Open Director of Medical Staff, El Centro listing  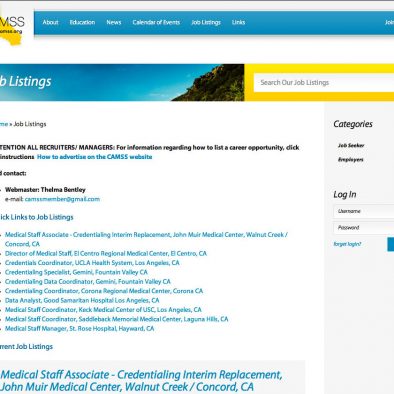point(106,253)
